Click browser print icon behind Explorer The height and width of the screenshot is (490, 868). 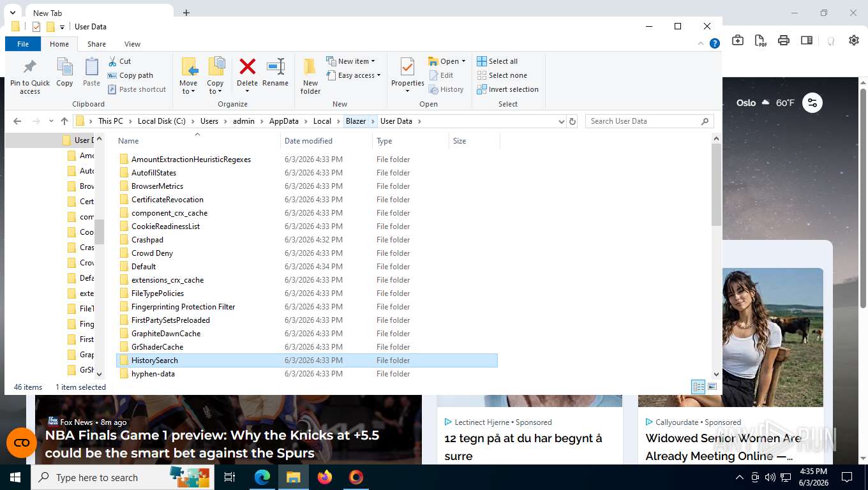pyautogui.click(x=784, y=40)
